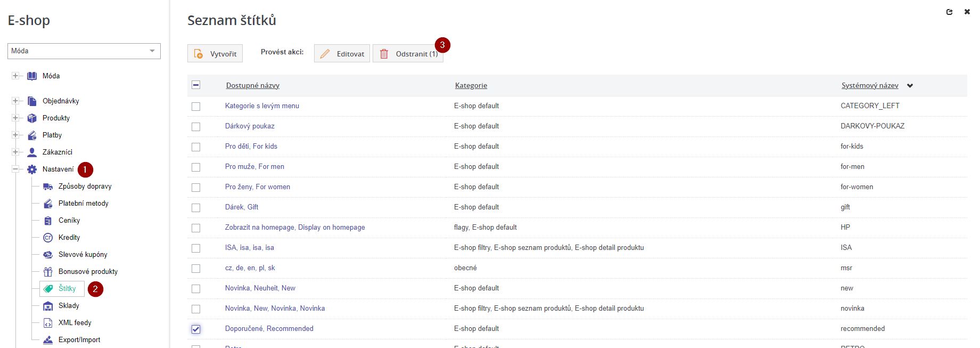Viewport: 980px width, 348px height.
Task: Click the Kredity coin icon
Action: [x=48, y=238]
